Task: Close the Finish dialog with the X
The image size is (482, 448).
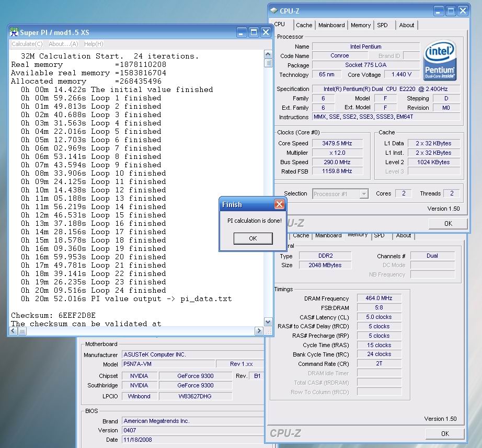Action: (280, 204)
